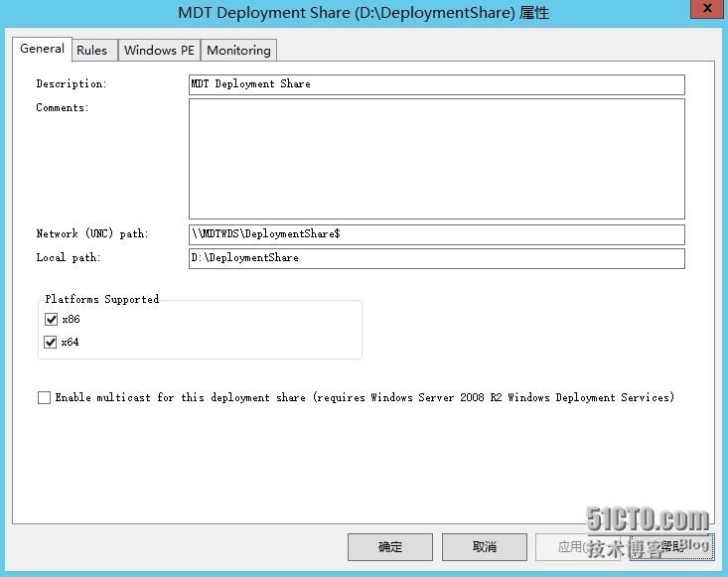Uncheck the x64 platform checkbox

click(x=50, y=342)
